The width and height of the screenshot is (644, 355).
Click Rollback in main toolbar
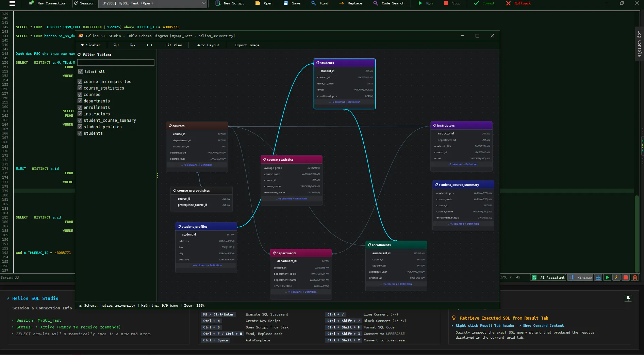[x=518, y=3]
